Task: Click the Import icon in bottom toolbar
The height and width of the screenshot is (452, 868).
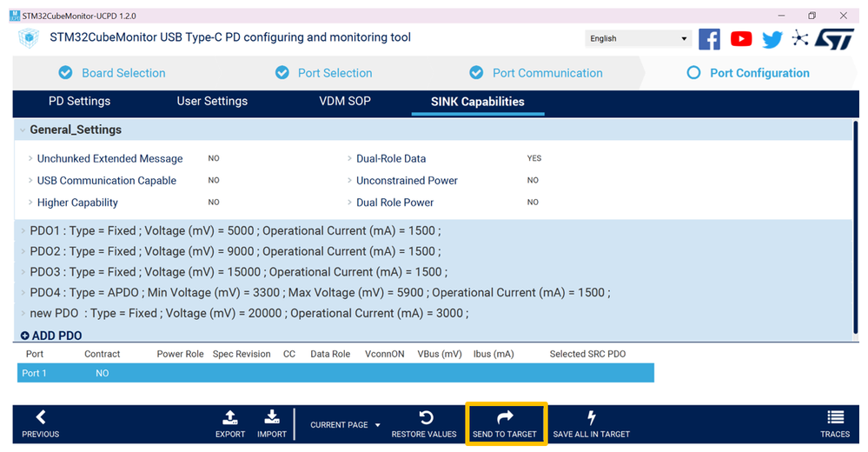Action: tap(272, 417)
